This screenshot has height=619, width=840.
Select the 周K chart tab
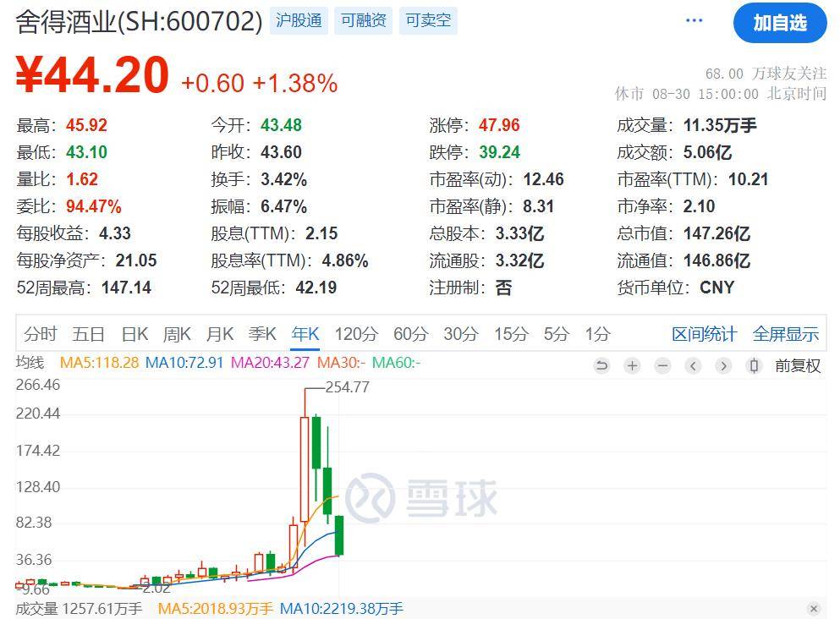tap(177, 334)
